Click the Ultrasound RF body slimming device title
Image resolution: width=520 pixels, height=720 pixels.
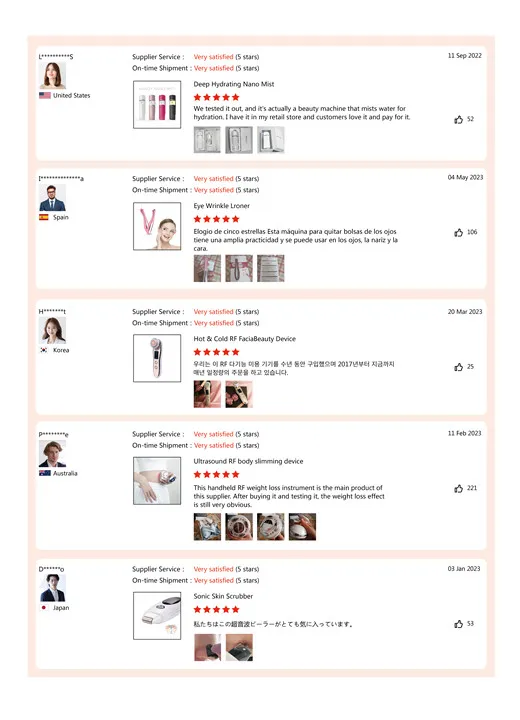pyautogui.click(x=248, y=461)
